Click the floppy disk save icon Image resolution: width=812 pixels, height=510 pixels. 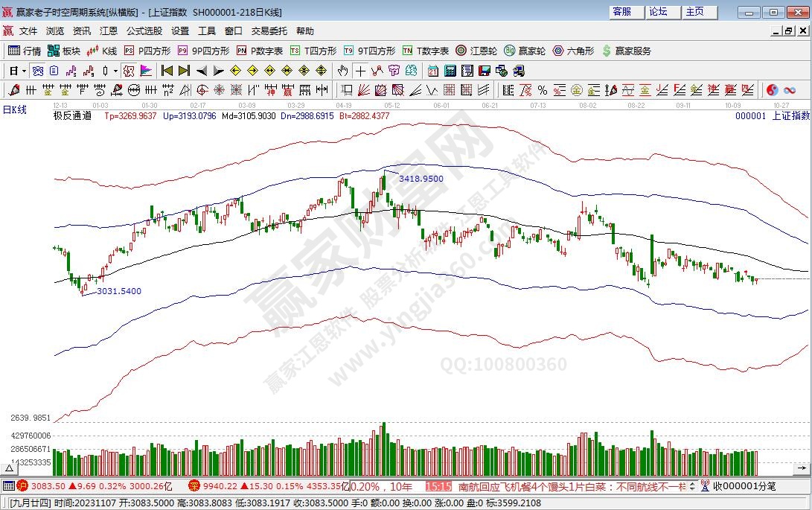[x=485, y=71]
